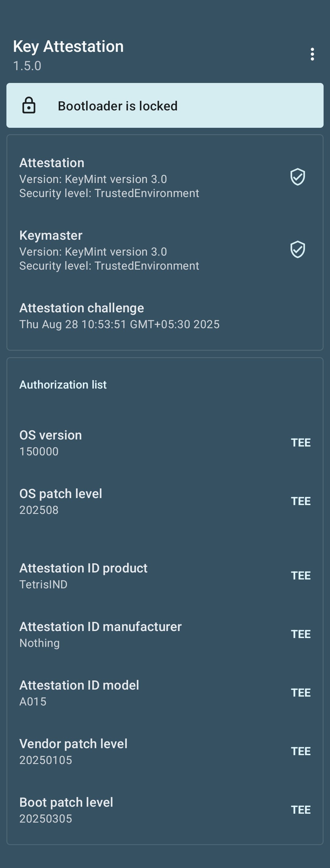Image resolution: width=330 pixels, height=868 pixels.
Task: Open the Vendor patch level 20250105 entry
Action: (x=73, y=751)
